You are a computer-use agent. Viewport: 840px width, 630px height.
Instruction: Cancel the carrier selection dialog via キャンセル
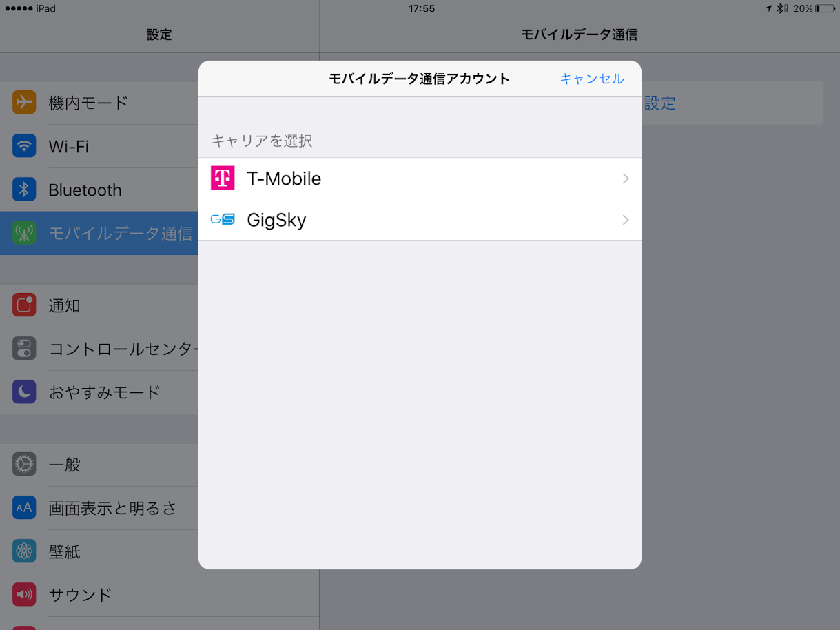click(592, 79)
